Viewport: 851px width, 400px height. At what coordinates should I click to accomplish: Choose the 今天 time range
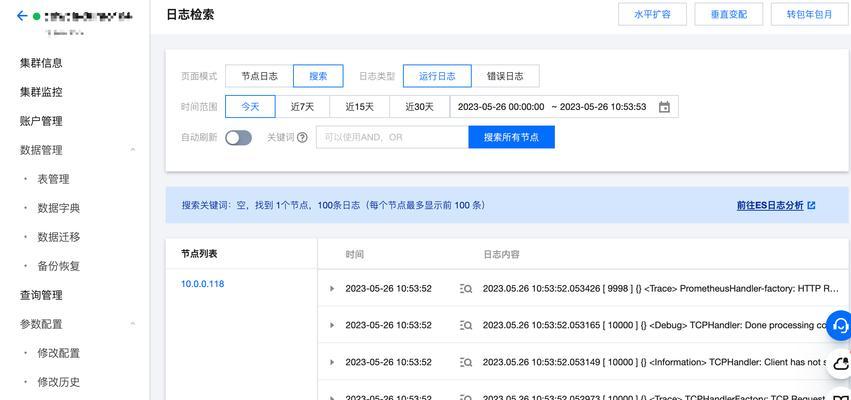[x=250, y=107]
